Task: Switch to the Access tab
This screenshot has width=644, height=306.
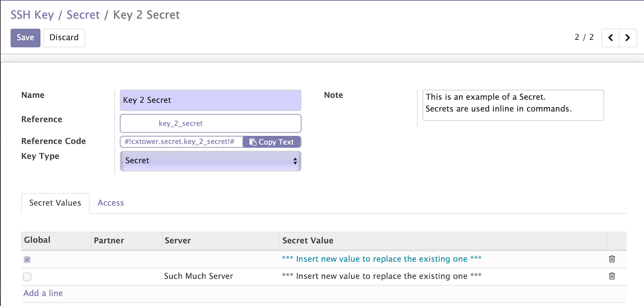Action: (x=111, y=203)
